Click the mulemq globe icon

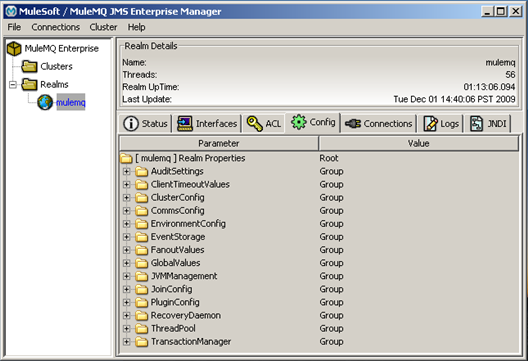coord(45,102)
